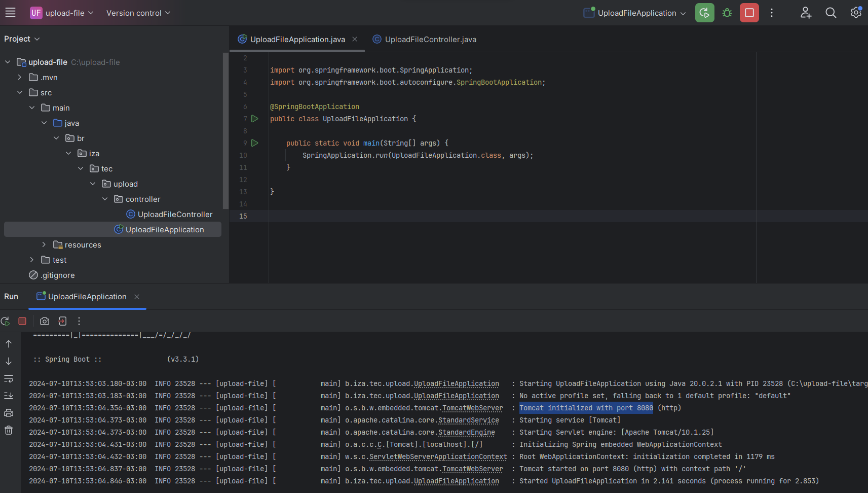Select UploadFileController in the project tree

[175, 215]
